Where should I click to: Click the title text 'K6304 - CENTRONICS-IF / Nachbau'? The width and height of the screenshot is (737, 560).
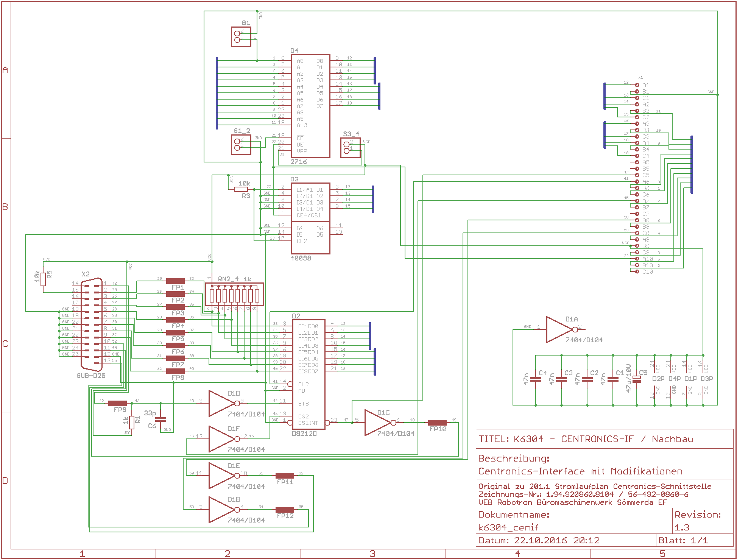pyautogui.click(x=604, y=439)
